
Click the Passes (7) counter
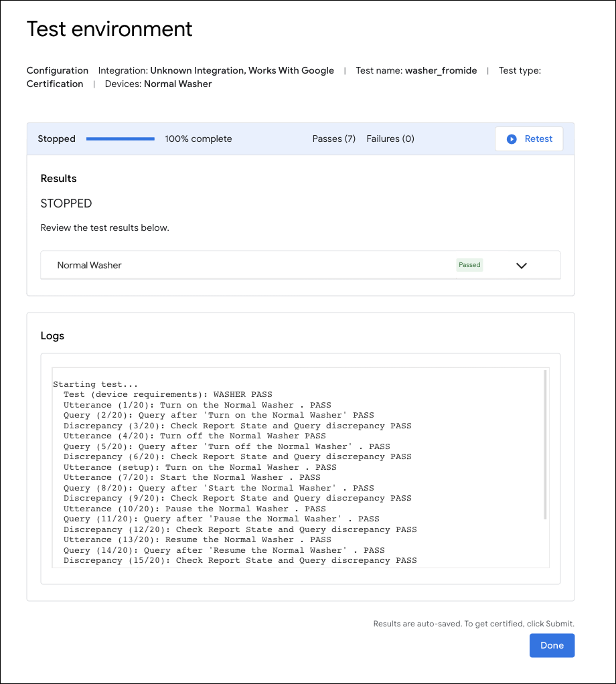333,139
